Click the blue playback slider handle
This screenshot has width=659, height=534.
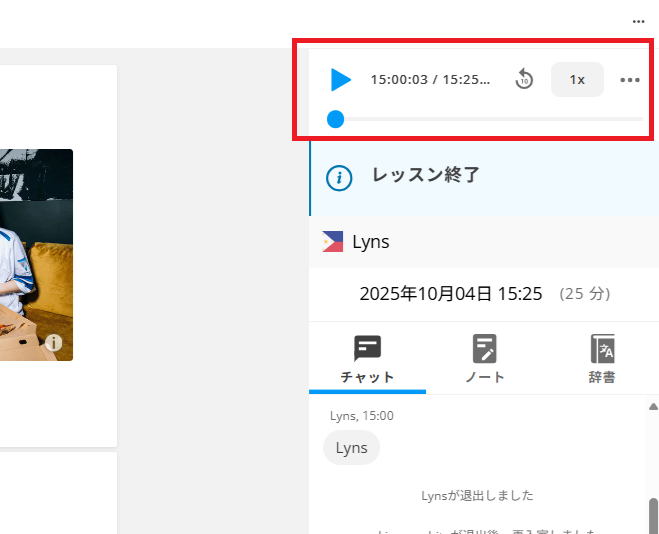coord(336,119)
